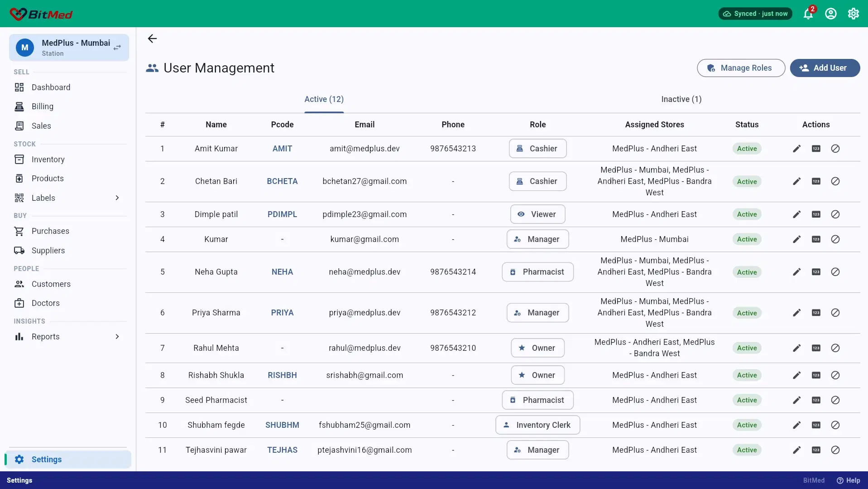Open PIN code icon for Dimple patil
The image size is (868, 489).
click(816, 214)
